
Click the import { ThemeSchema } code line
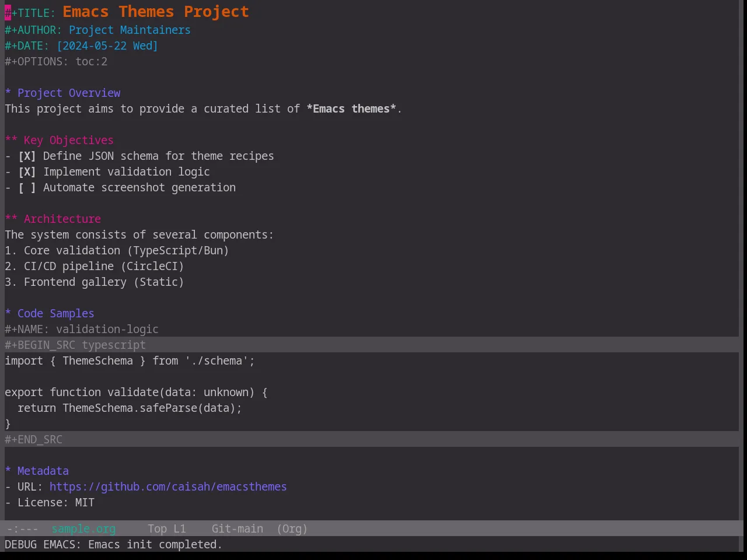coord(130,361)
